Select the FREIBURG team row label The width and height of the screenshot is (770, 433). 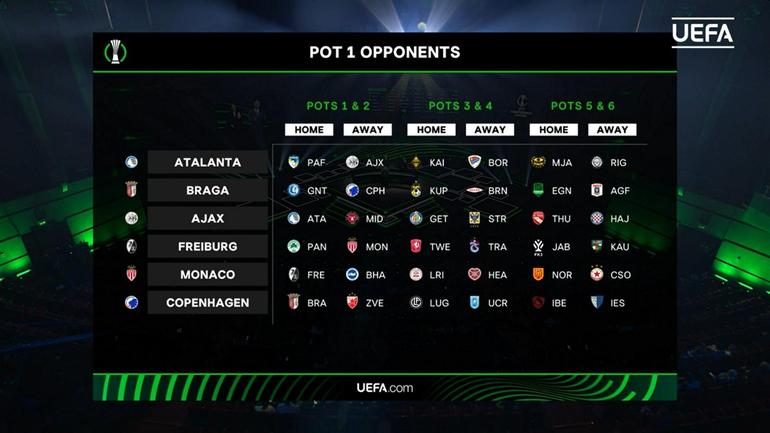tap(207, 246)
